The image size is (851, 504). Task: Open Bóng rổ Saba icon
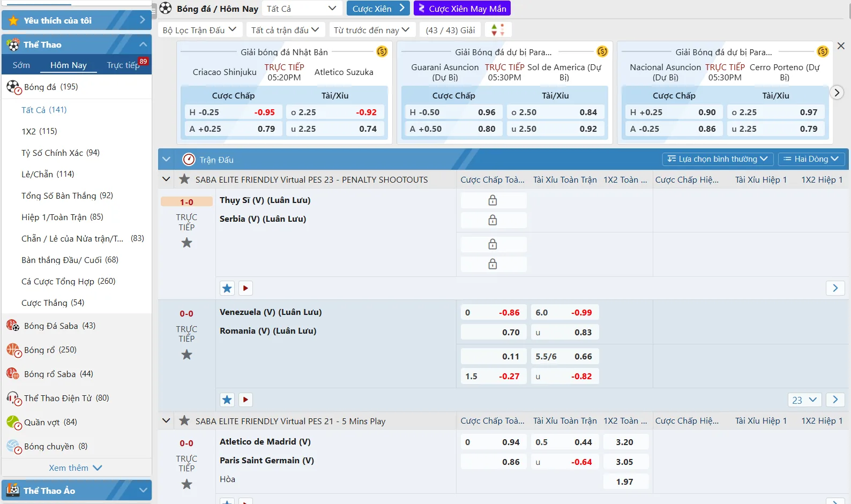tap(13, 374)
